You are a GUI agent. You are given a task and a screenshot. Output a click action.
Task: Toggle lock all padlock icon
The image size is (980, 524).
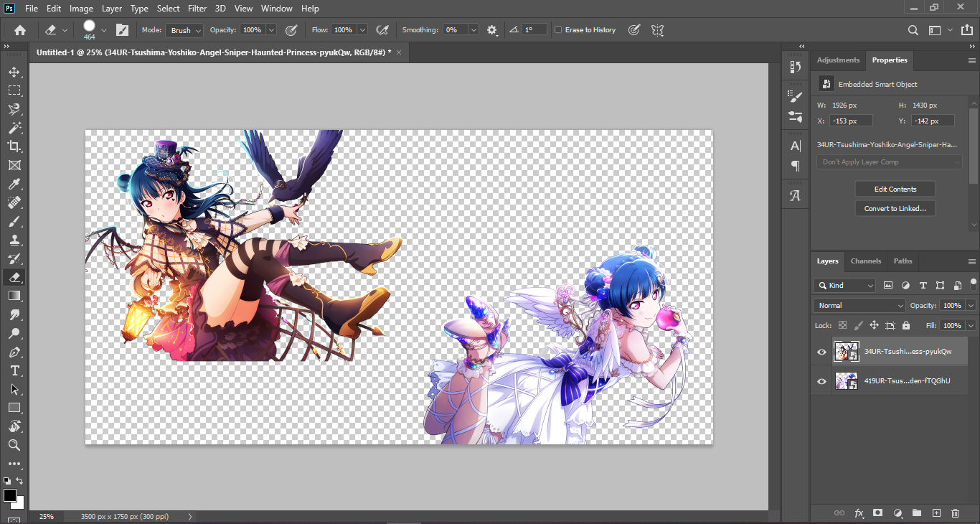pyautogui.click(x=905, y=325)
